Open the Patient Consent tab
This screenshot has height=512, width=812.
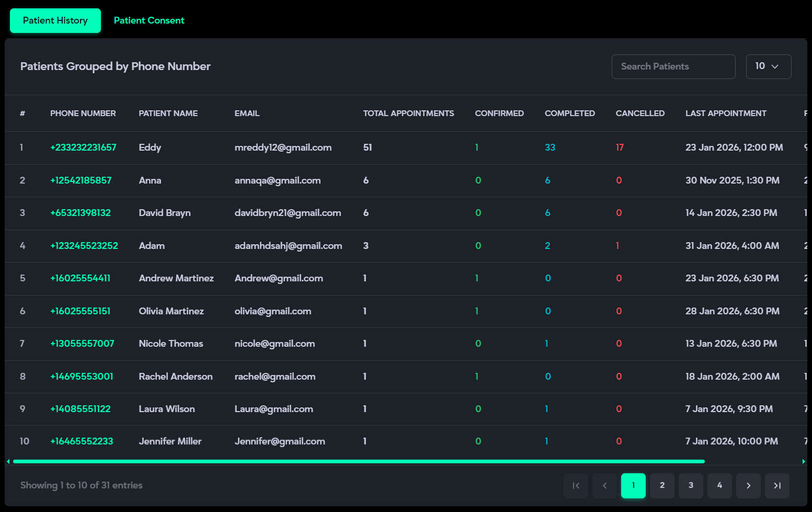click(x=149, y=20)
